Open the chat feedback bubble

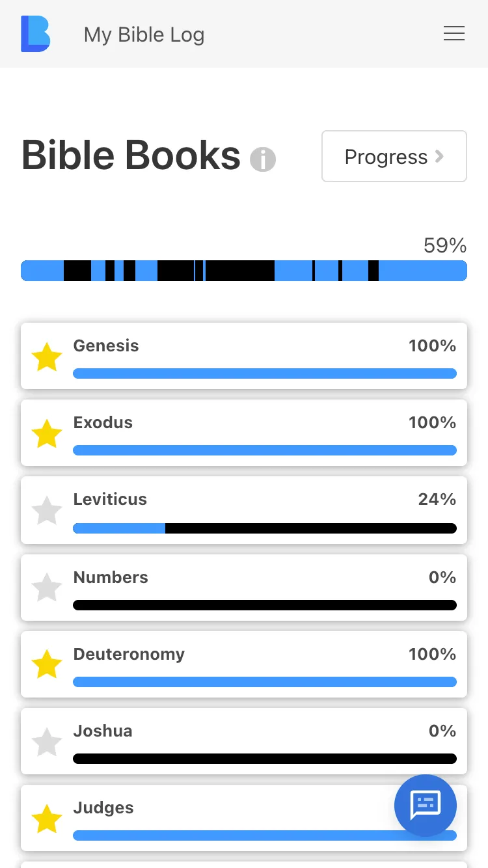click(426, 806)
